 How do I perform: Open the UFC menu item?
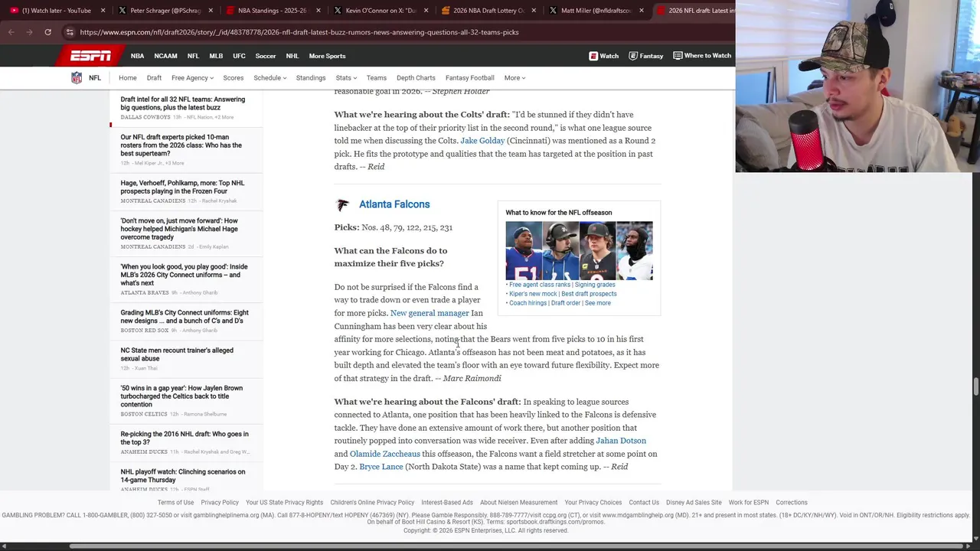coord(239,56)
